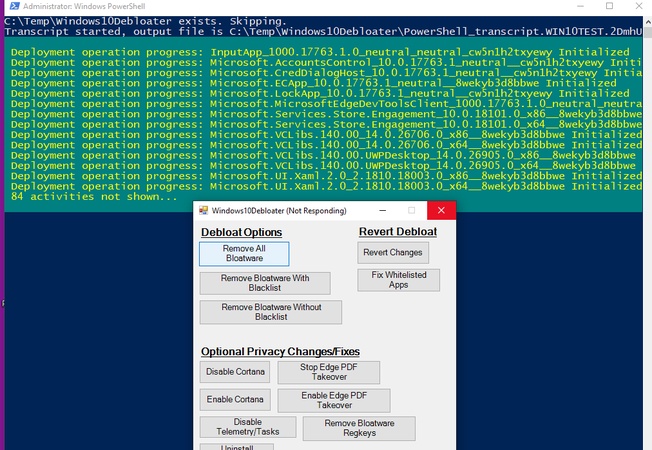The height and width of the screenshot is (450, 652).
Task: Click Remove Bloatware Regkeys button
Action: pyautogui.click(x=359, y=428)
